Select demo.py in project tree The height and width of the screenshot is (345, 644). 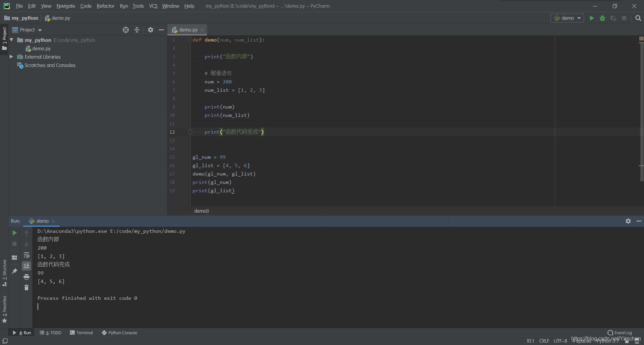(38, 49)
